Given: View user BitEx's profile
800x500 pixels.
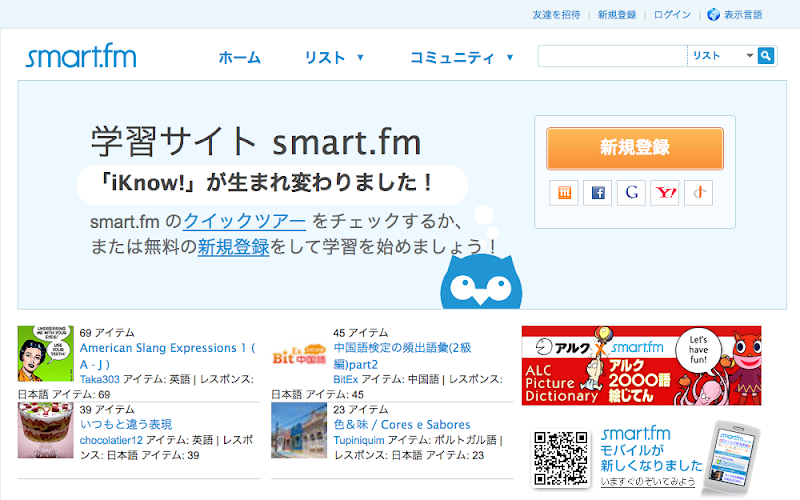Looking at the screenshot, I should tap(345, 379).
